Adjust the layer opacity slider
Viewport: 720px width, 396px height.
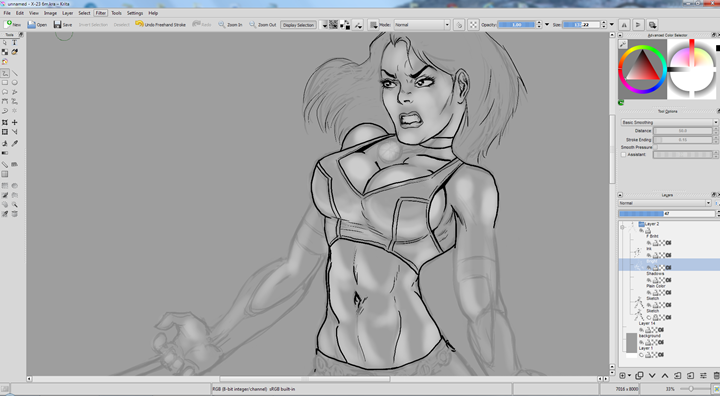(x=666, y=214)
